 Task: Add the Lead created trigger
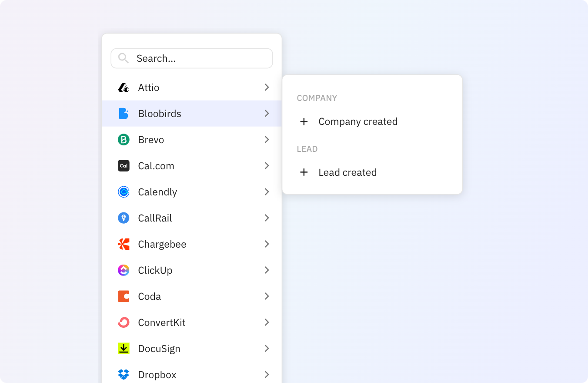pos(372,172)
